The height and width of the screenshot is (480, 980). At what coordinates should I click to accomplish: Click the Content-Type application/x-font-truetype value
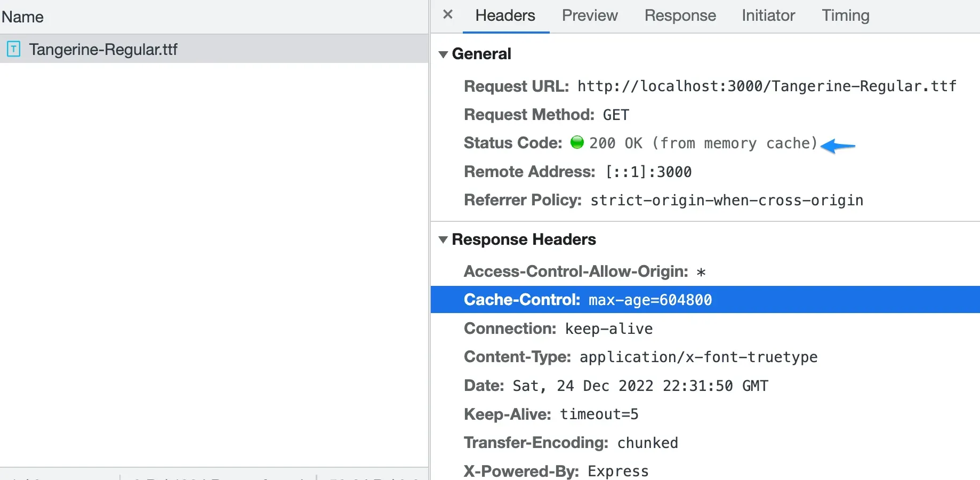(698, 357)
